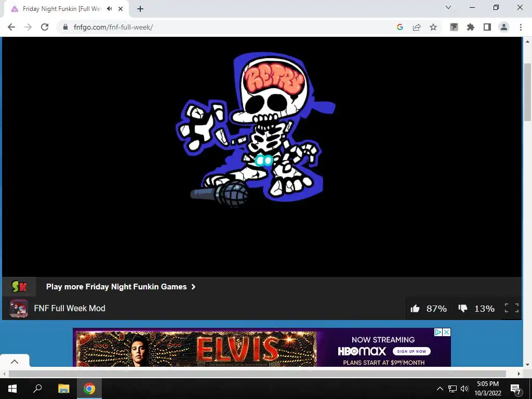This screenshot has width=532, height=399.
Task: Open Google icon in the address bar
Action: 400,27
